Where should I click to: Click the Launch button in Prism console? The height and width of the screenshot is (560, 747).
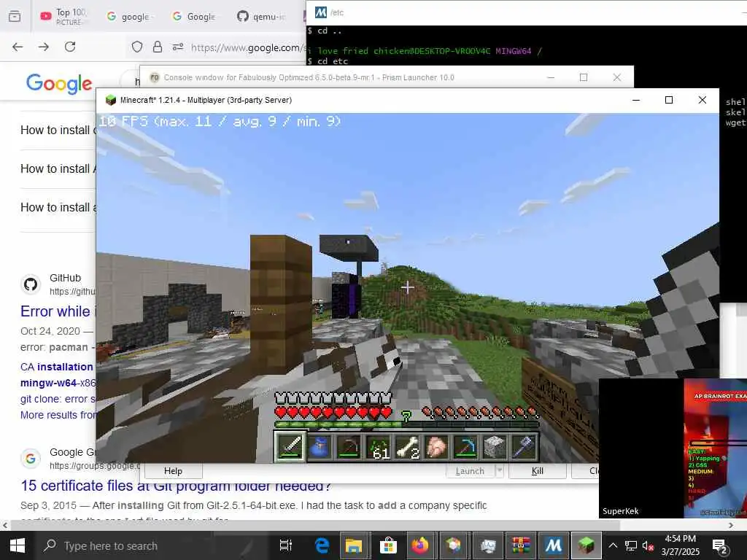[471, 470]
